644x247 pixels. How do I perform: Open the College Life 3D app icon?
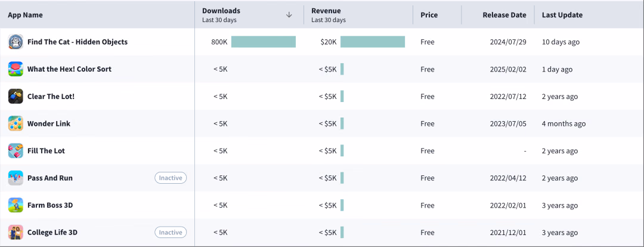[x=16, y=232]
